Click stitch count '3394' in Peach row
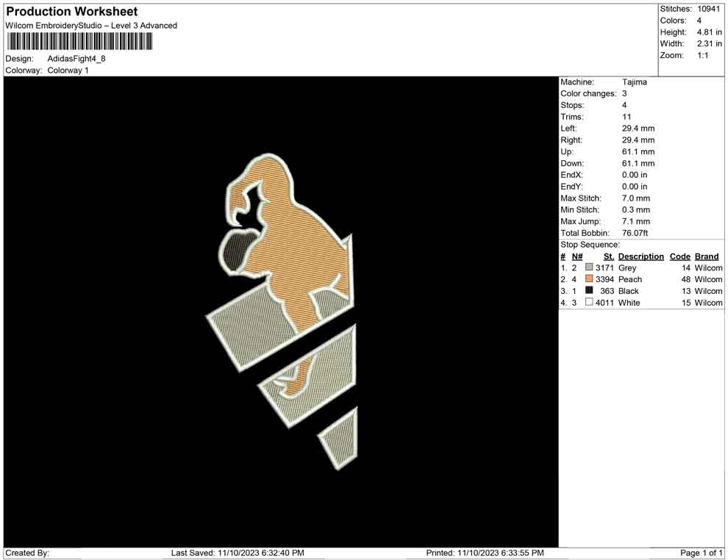The height and width of the screenshot is (560, 728). tap(604, 279)
